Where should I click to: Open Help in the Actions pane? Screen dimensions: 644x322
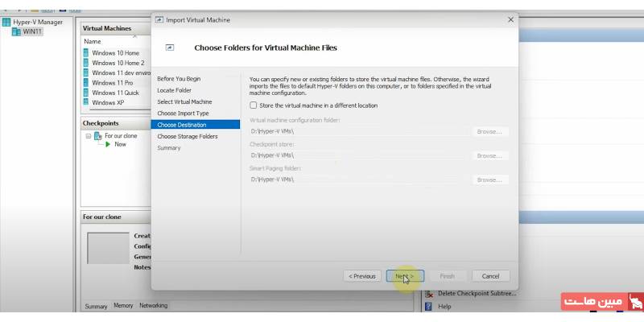[444, 307]
